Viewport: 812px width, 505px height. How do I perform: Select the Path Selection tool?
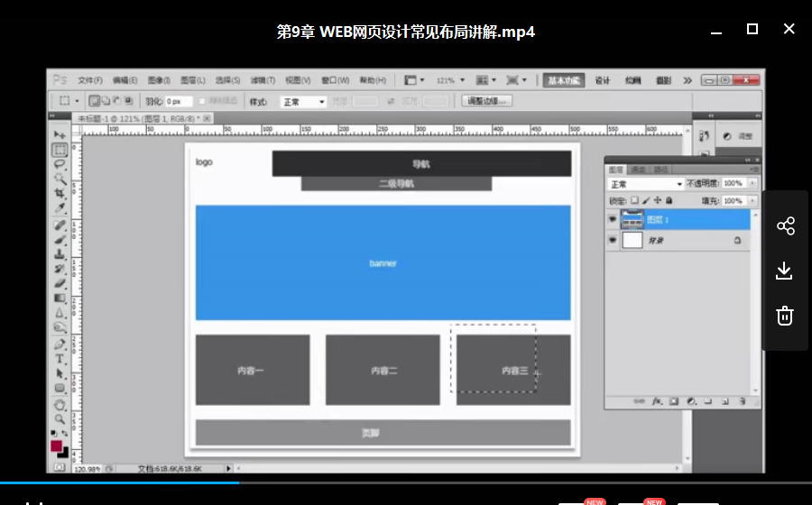[60, 373]
